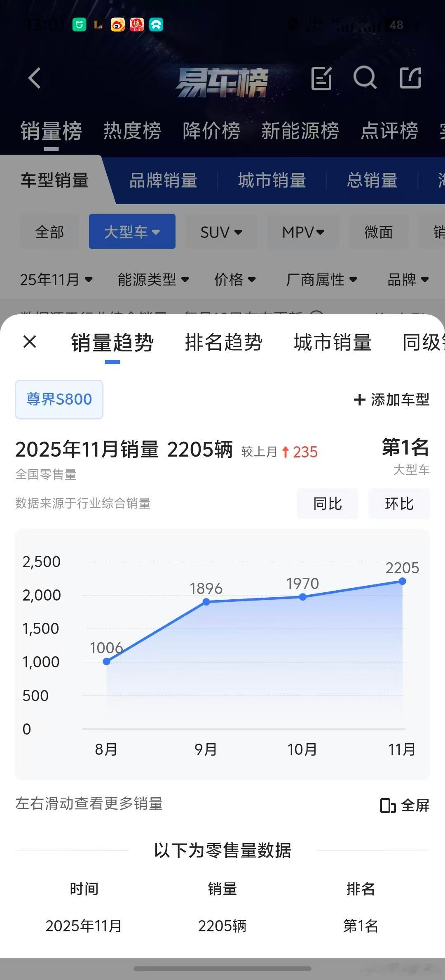Viewport: 445px width, 980px height.
Task: Select 总销量 sub-tab
Action: click(372, 180)
